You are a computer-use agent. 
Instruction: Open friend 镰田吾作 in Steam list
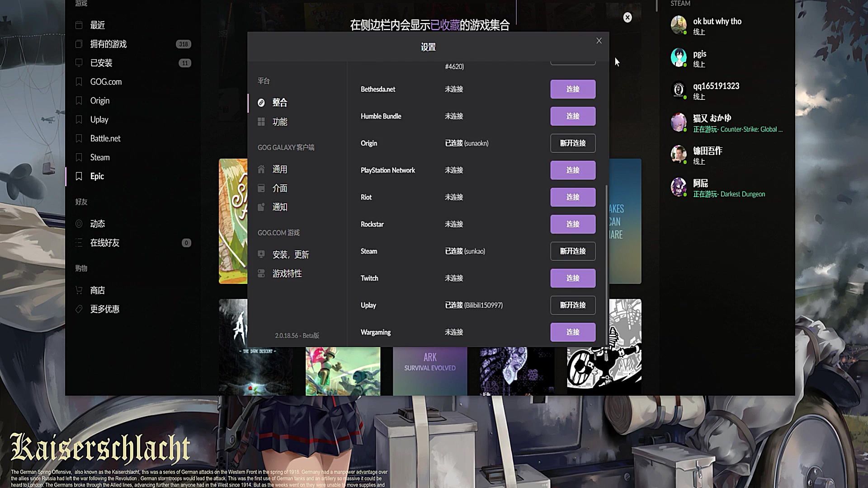click(x=727, y=155)
